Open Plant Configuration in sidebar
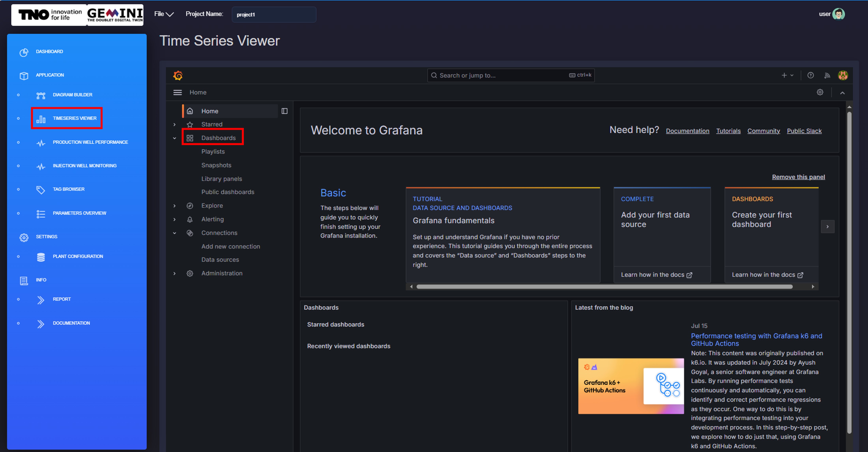Image resolution: width=868 pixels, height=452 pixels. click(78, 257)
